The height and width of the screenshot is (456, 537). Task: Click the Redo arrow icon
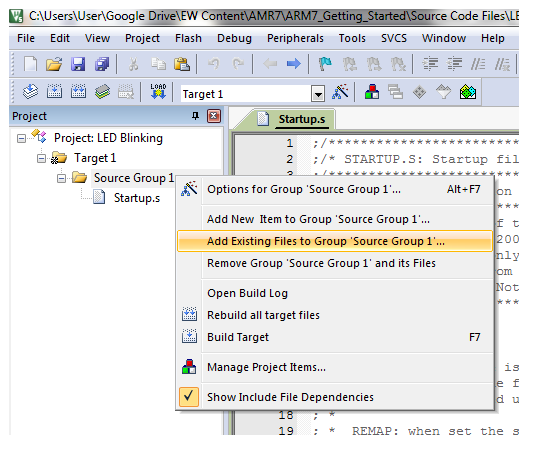point(238,64)
